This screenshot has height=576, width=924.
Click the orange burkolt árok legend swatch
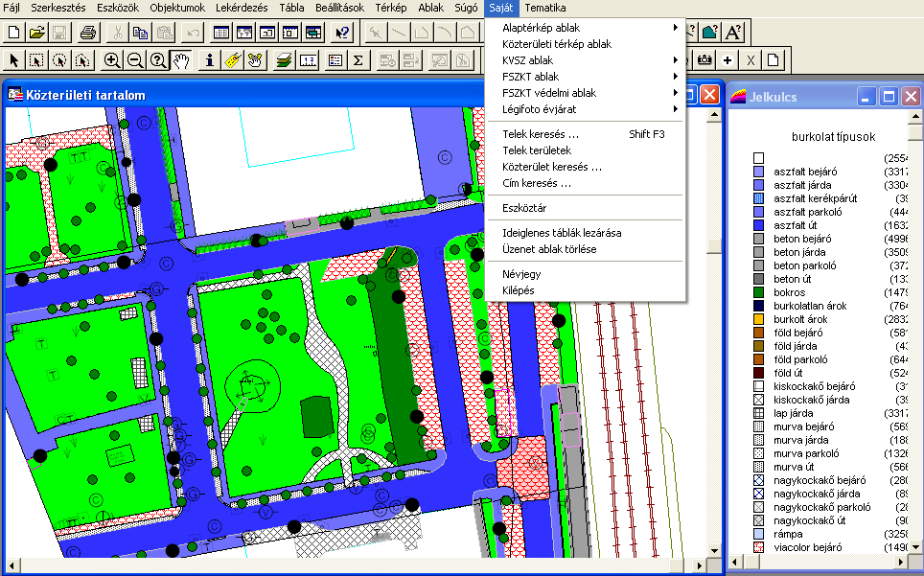coord(758,319)
